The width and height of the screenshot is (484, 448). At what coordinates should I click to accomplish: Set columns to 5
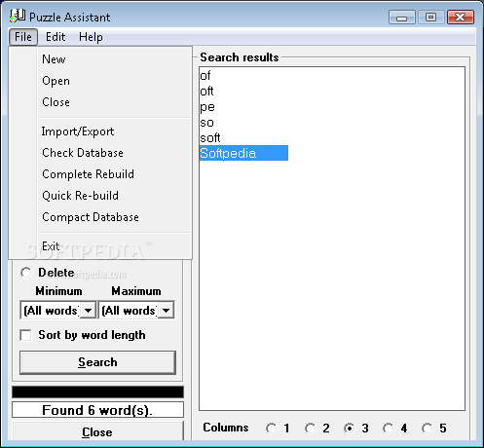click(428, 429)
